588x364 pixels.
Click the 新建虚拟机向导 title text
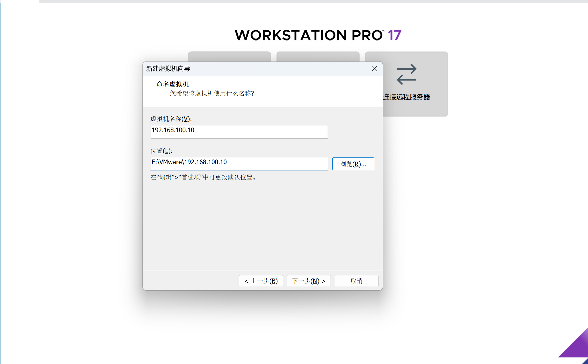pyautogui.click(x=168, y=69)
